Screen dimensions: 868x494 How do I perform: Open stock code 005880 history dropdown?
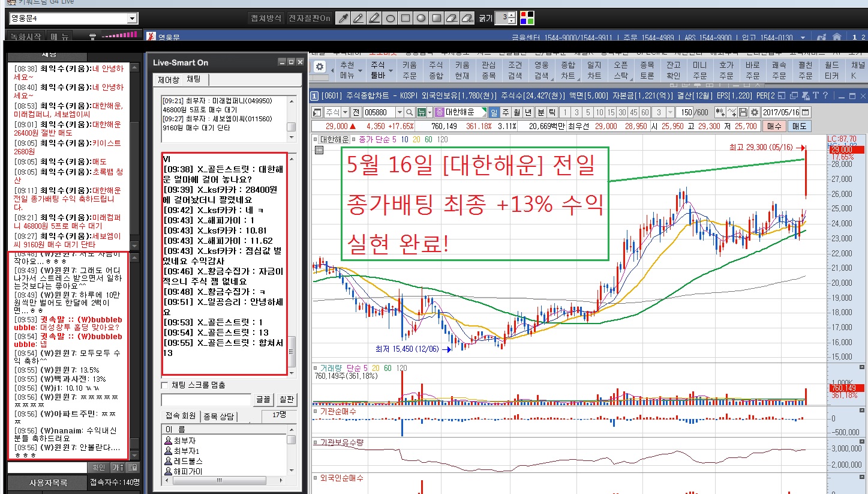(399, 112)
